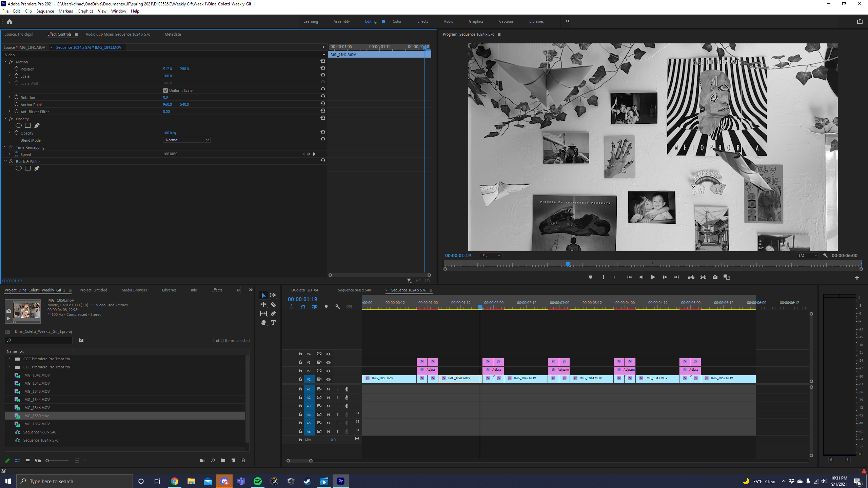Switch to Color workspace tab
The width and height of the screenshot is (868, 488).
coord(397,21)
